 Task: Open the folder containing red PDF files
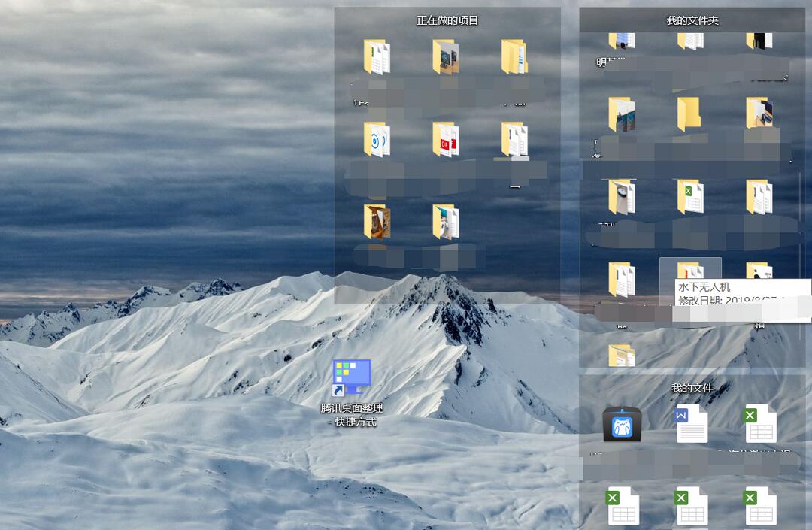coord(446,139)
